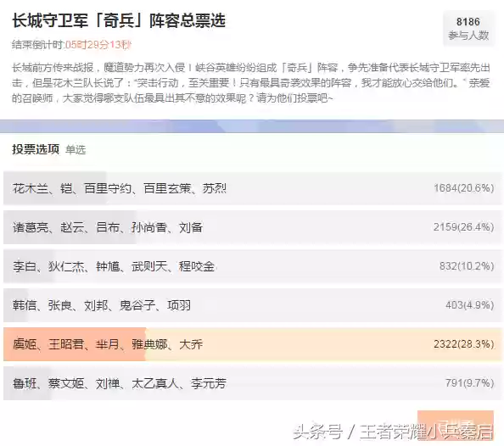Click the 8186 参与人数 counter box

pos(468,29)
